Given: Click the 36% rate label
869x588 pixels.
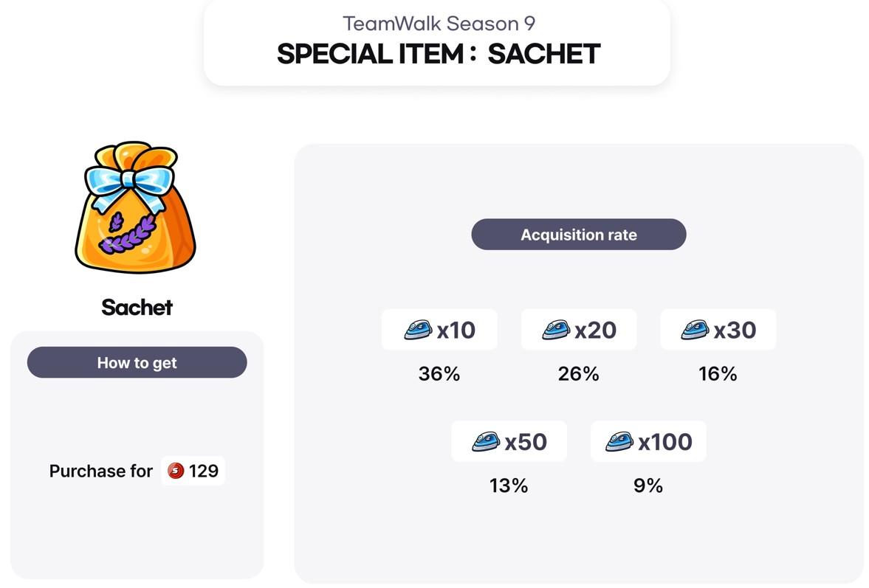Looking at the screenshot, I should 439,374.
